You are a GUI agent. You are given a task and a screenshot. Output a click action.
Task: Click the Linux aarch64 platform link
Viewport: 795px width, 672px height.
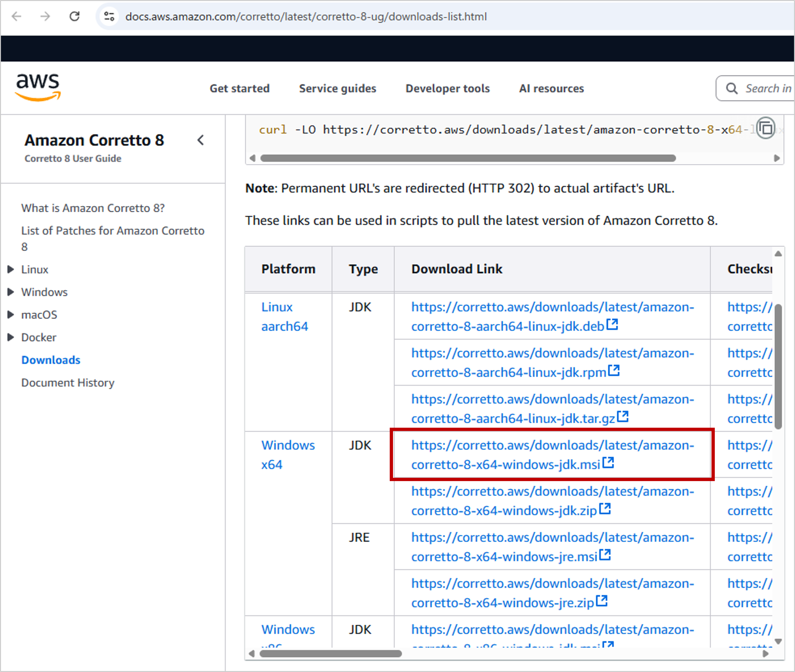[284, 316]
